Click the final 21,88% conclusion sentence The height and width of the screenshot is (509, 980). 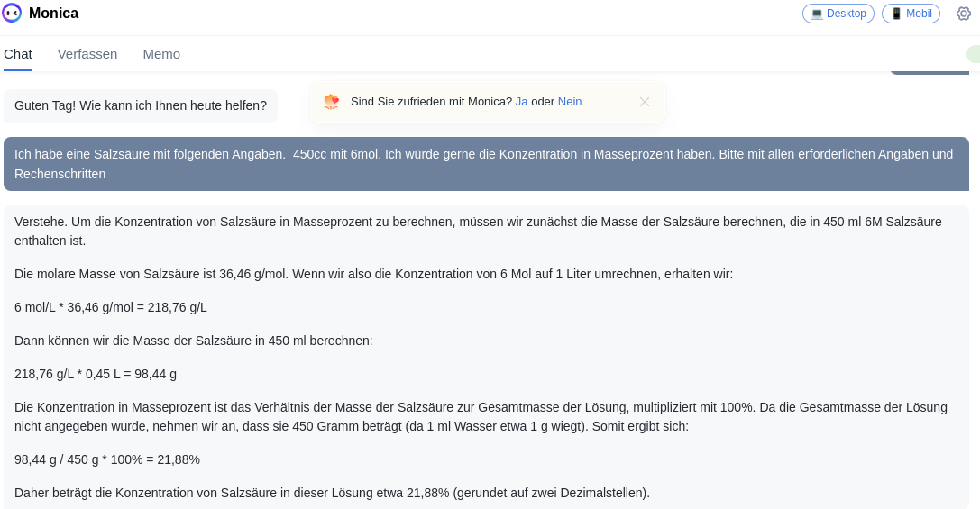(x=332, y=493)
